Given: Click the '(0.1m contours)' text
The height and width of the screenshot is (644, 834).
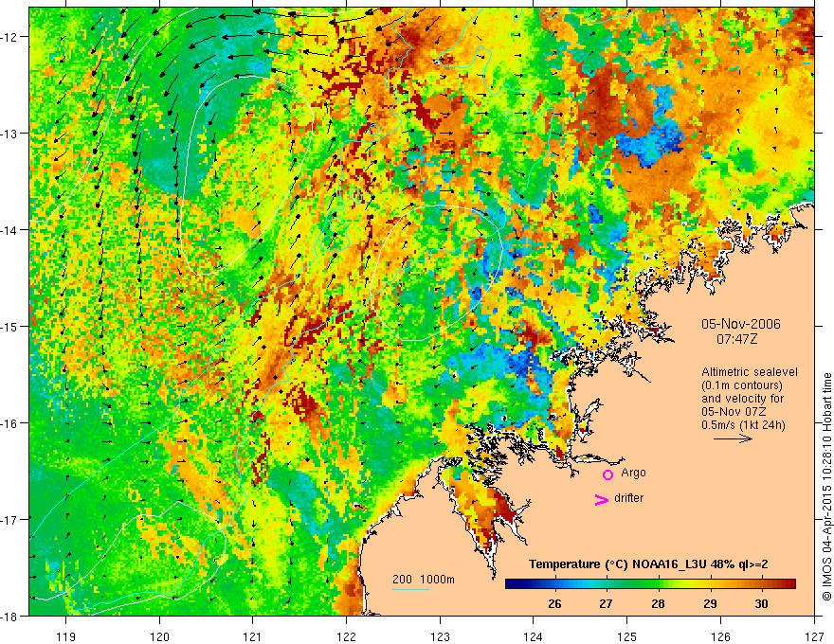Looking at the screenshot, I should (x=742, y=385).
